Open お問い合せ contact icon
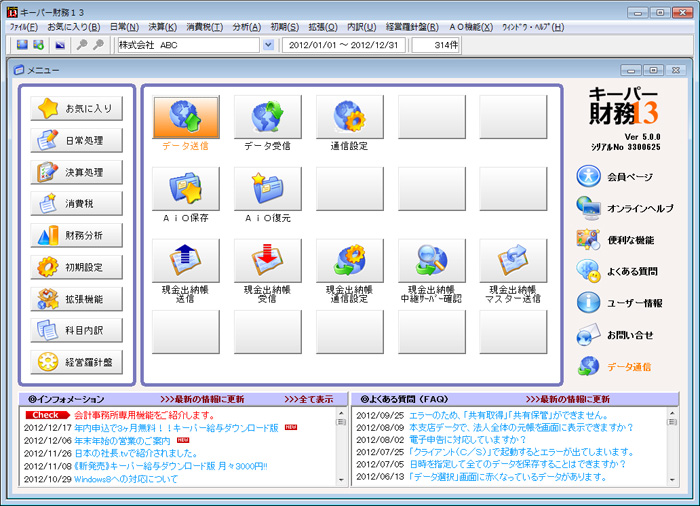 point(615,335)
